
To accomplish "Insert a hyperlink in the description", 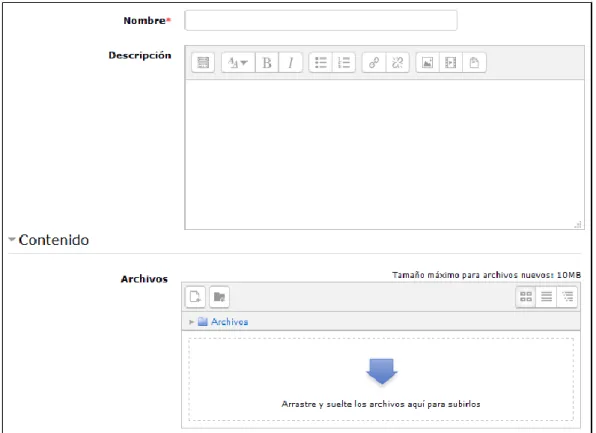I will [x=374, y=62].
